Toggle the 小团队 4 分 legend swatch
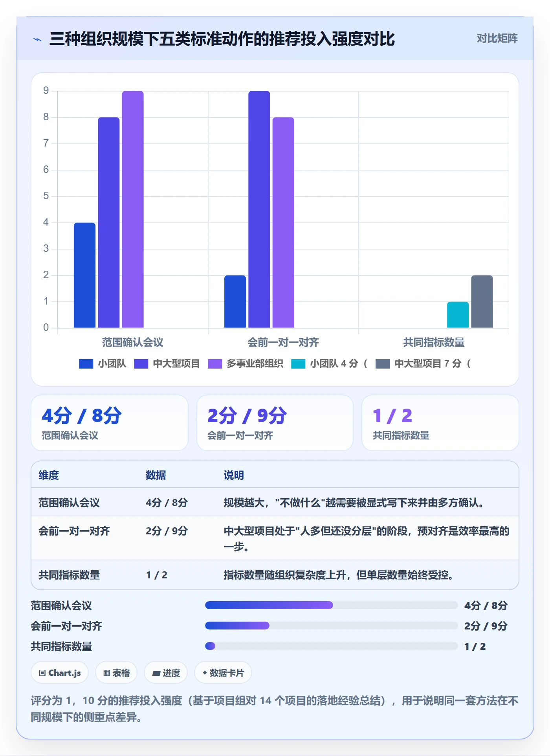This screenshot has width=550, height=756. (x=298, y=364)
